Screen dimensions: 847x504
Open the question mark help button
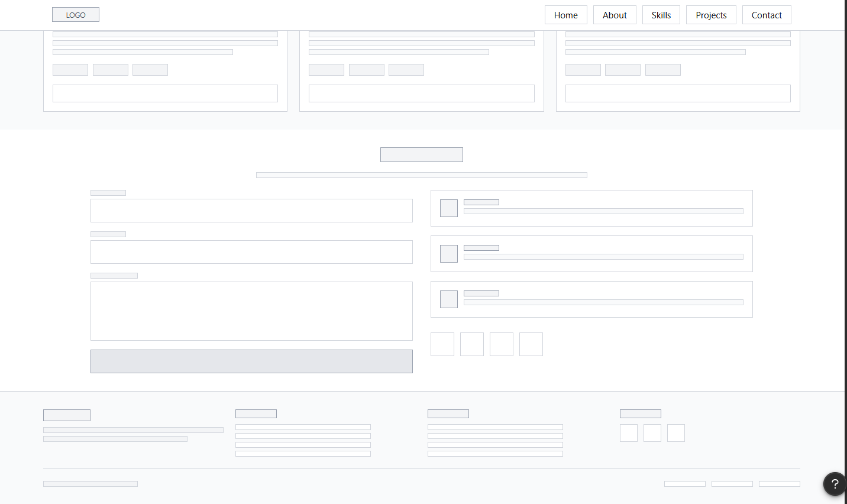[x=835, y=483]
